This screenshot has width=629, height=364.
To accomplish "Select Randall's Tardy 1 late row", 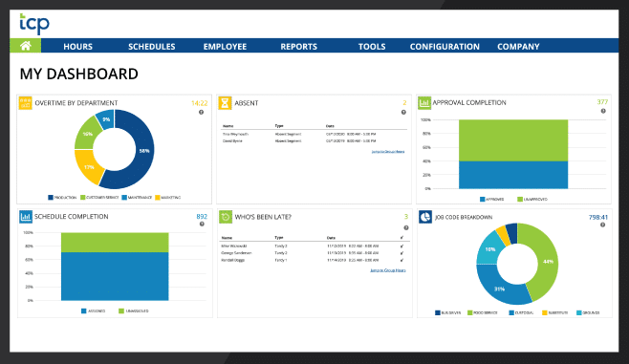I will (x=314, y=260).
